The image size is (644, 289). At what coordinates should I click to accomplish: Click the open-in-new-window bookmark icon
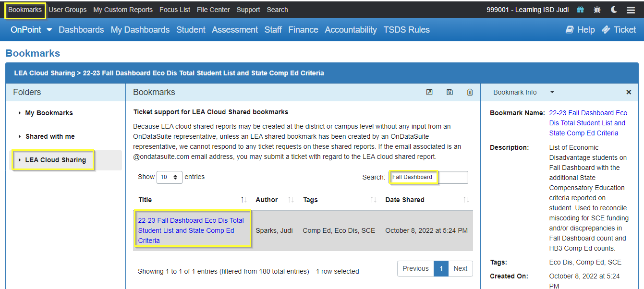point(429,92)
